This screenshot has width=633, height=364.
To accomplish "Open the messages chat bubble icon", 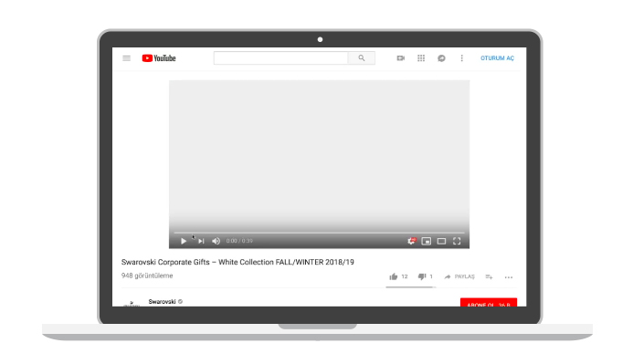I will 441,58.
